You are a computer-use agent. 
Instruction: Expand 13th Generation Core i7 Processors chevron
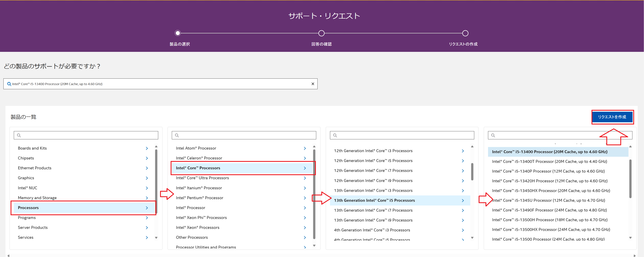[x=463, y=210]
